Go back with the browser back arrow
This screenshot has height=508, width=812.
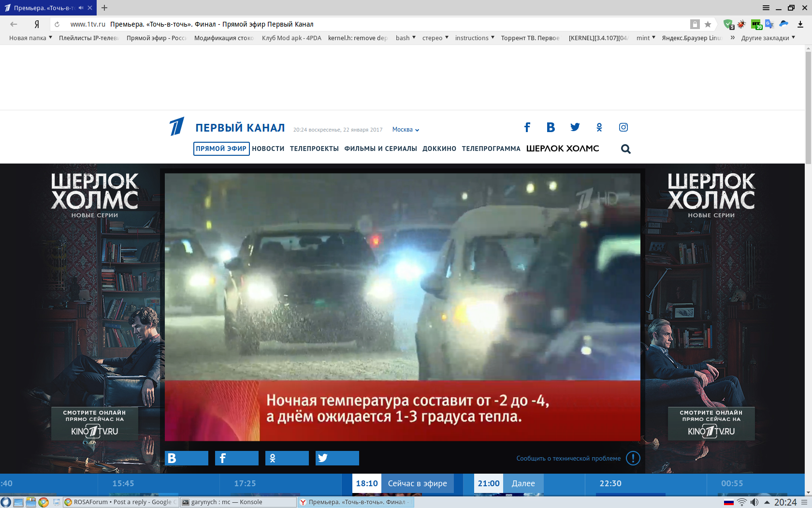pyautogui.click(x=14, y=24)
